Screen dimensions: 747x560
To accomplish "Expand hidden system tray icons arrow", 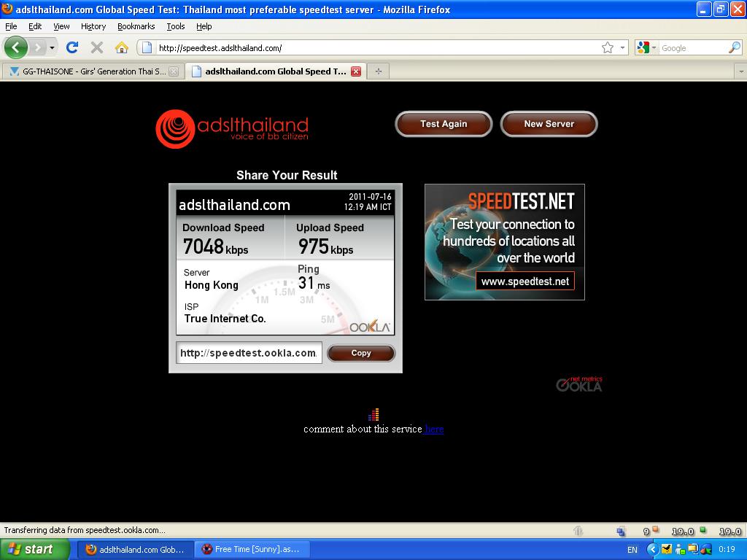I will (x=652, y=549).
